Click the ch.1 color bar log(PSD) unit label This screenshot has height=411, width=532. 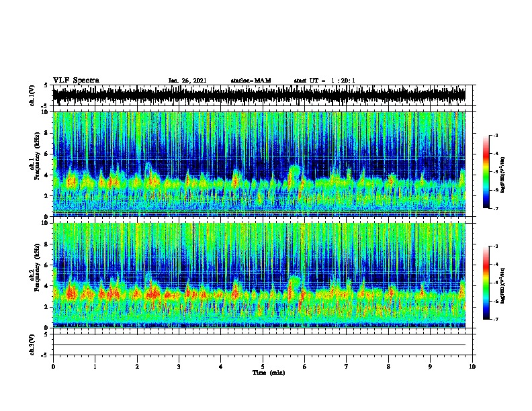[503, 175]
